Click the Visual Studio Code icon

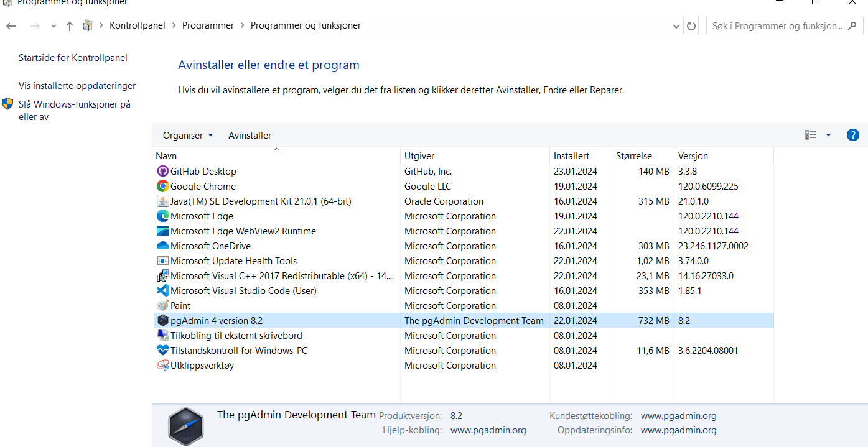(x=162, y=290)
